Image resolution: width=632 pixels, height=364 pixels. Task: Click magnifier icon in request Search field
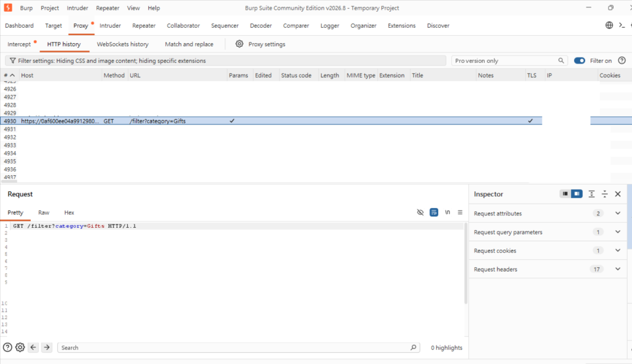(x=413, y=347)
